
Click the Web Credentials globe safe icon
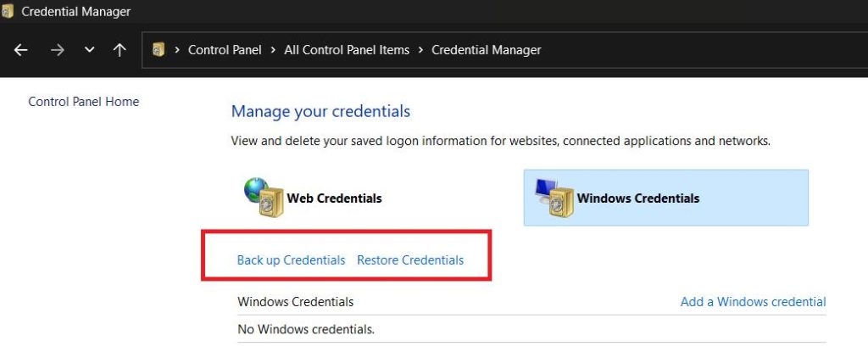coord(264,198)
